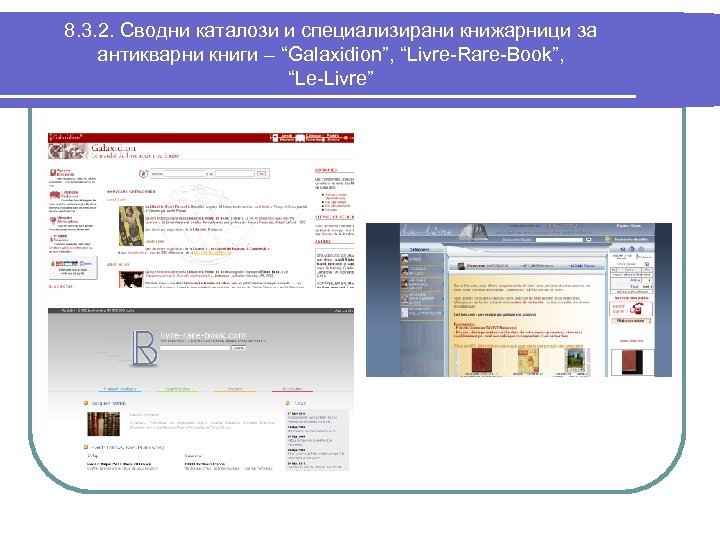This screenshot has height=540, width=720.
Task: Open the dark book-cover thumbnail lower in Galaxidion's list
Action: coord(131,279)
